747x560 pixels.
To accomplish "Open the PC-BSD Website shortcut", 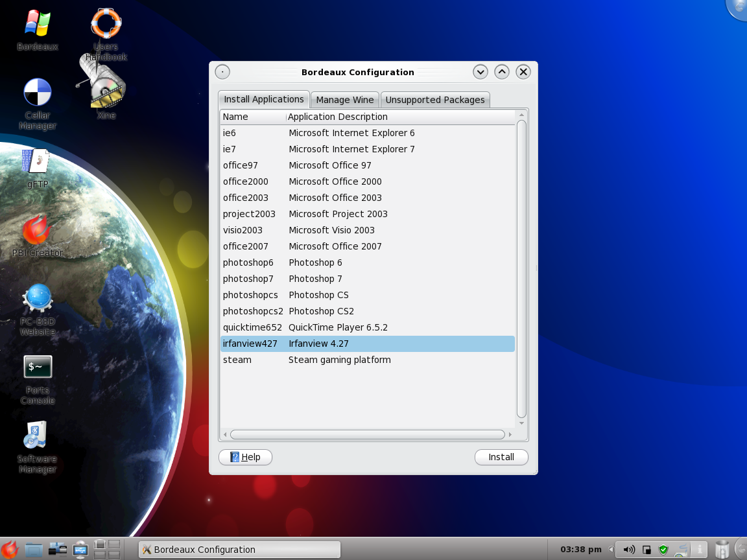I will pos(37,310).
